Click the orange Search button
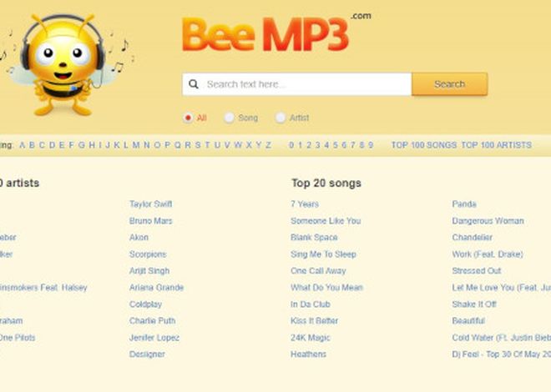551x392 pixels. click(x=449, y=84)
